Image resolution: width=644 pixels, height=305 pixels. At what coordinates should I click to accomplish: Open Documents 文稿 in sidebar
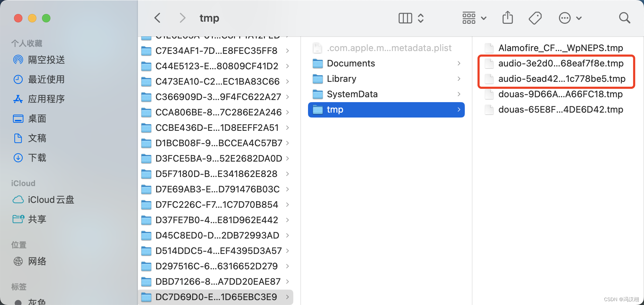29,138
